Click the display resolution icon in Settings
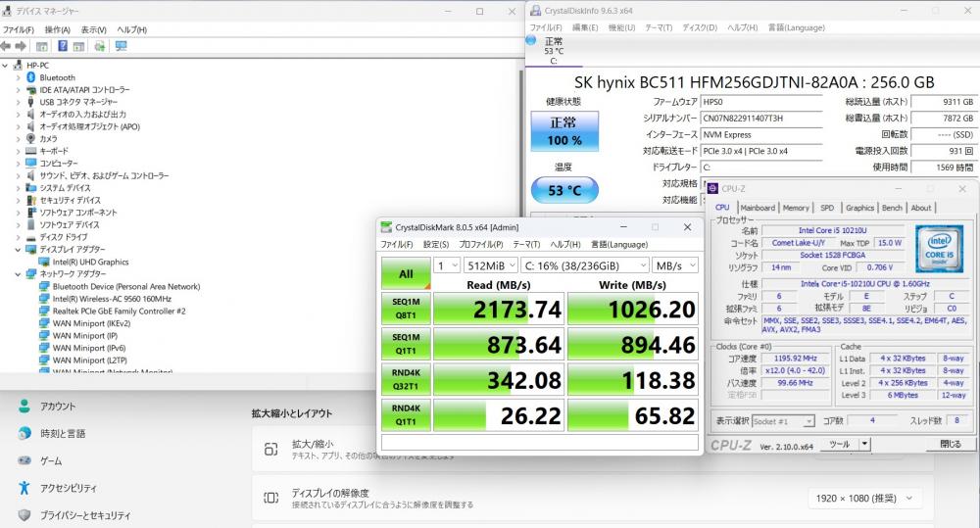This screenshot has width=980, height=528. [270, 498]
